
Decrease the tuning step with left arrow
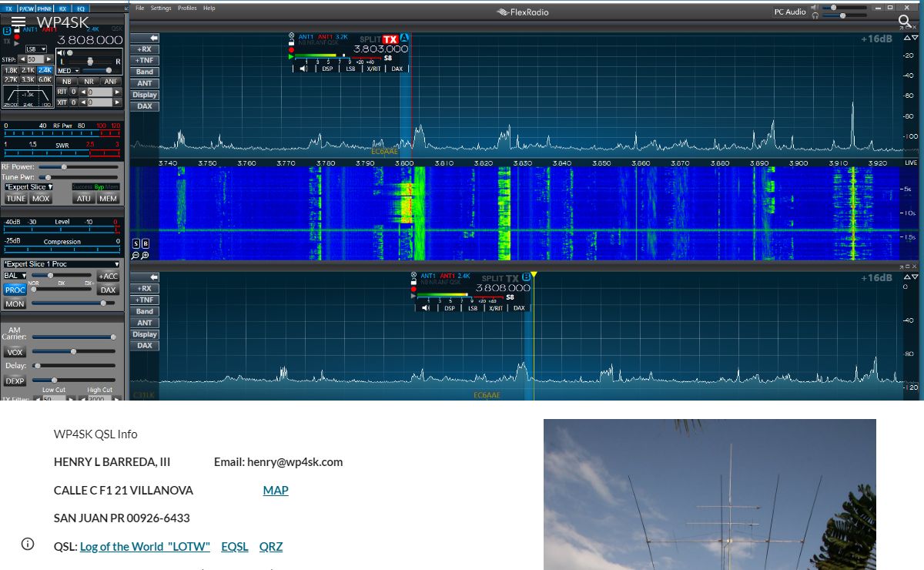(x=22, y=59)
